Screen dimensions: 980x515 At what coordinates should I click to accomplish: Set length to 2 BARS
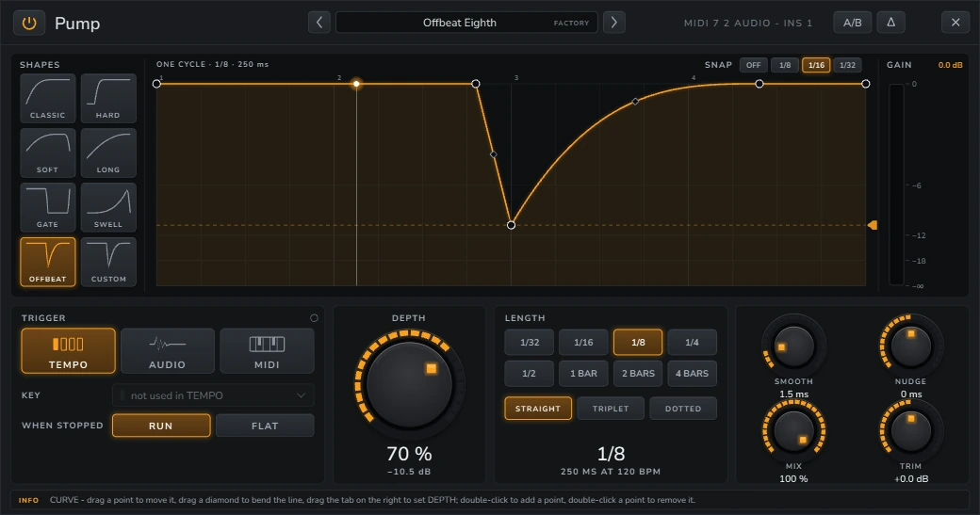pos(638,373)
